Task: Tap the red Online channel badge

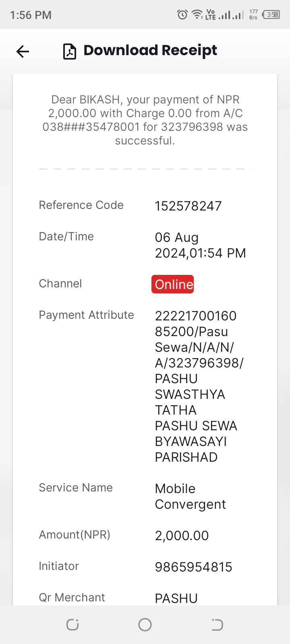Action: (x=173, y=284)
